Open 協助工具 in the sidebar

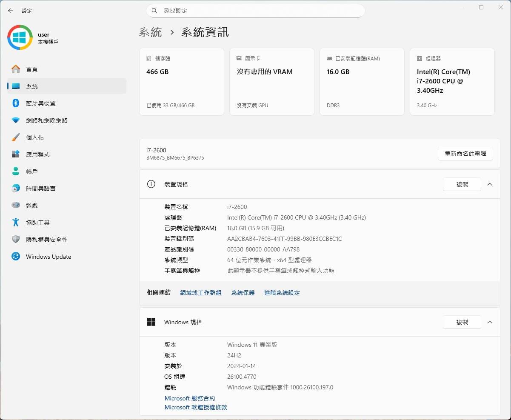67,222
